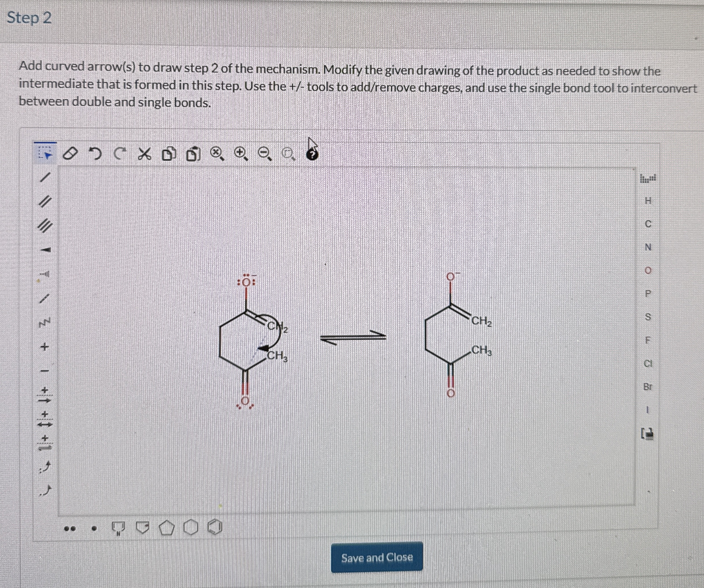Screen dimensions: 704x588
Task: Select the negative charge minus tool
Action: tap(44, 371)
